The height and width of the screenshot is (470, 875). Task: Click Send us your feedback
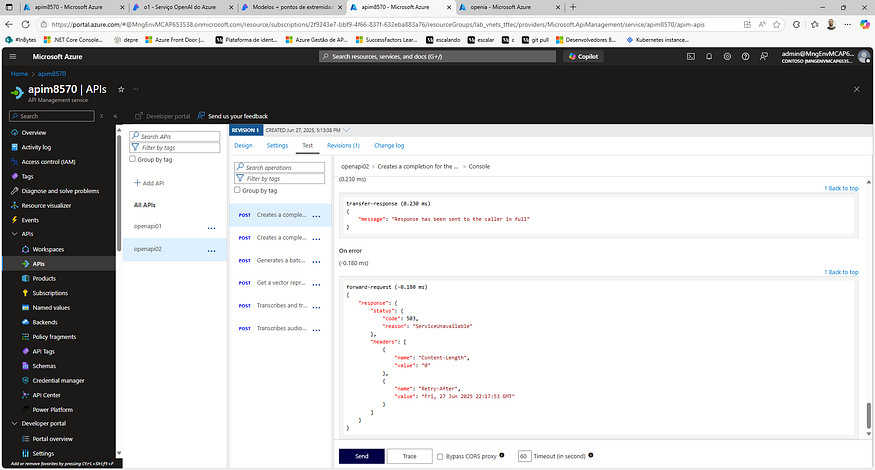(x=233, y=116)
